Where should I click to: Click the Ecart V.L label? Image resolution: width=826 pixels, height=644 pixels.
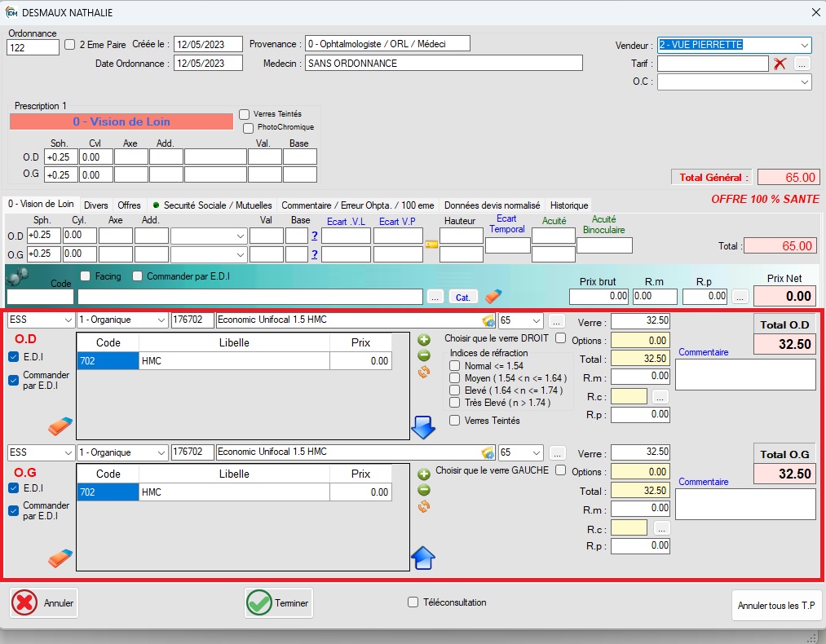click(x=346, y=222)
